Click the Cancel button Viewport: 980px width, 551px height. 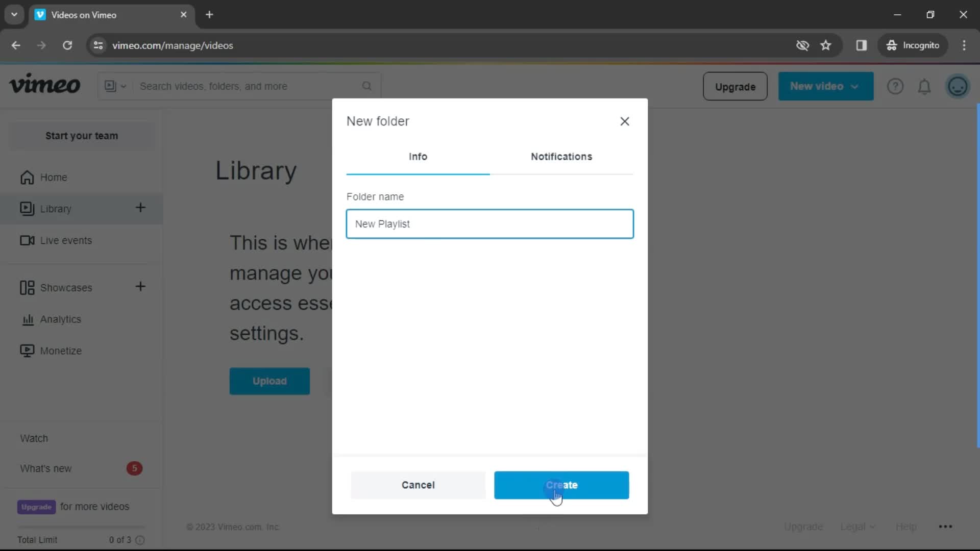click(419, 485)
